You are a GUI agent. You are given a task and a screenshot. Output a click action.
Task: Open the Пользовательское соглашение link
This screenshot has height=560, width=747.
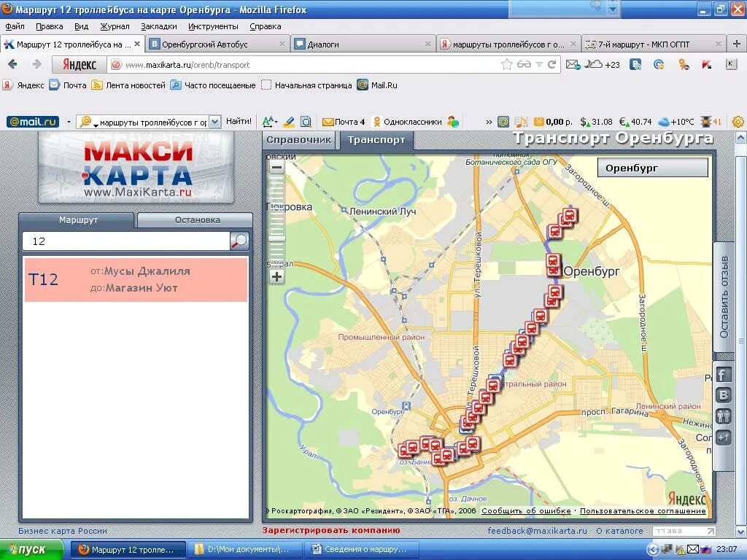pyautogui.click(x=643, y=510)
